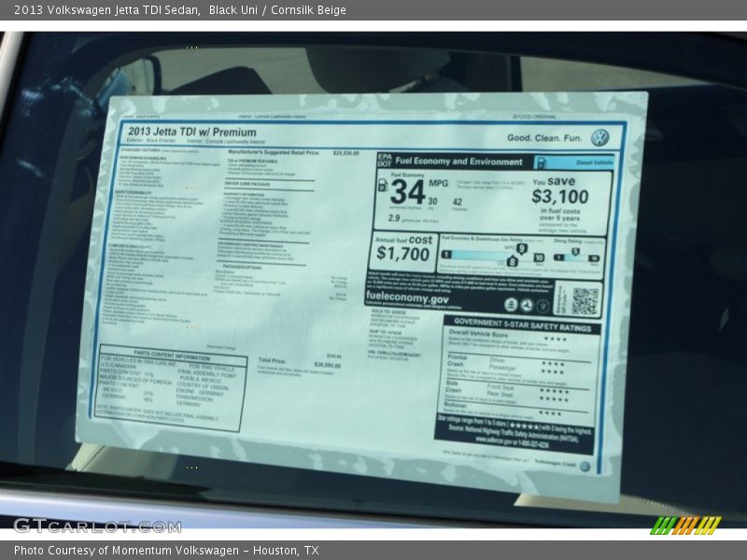This screenshot has height=560, width=747.
Task: Click the QR code on the fuel label
Action: click(585, 301)
